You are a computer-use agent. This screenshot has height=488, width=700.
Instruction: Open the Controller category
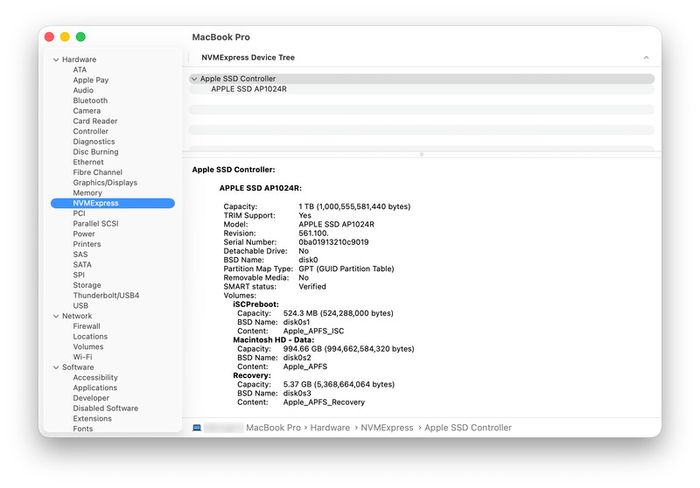91,131
